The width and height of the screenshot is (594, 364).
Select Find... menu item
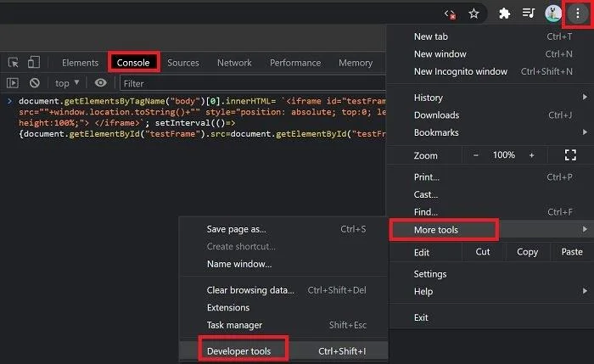(491, 212)
